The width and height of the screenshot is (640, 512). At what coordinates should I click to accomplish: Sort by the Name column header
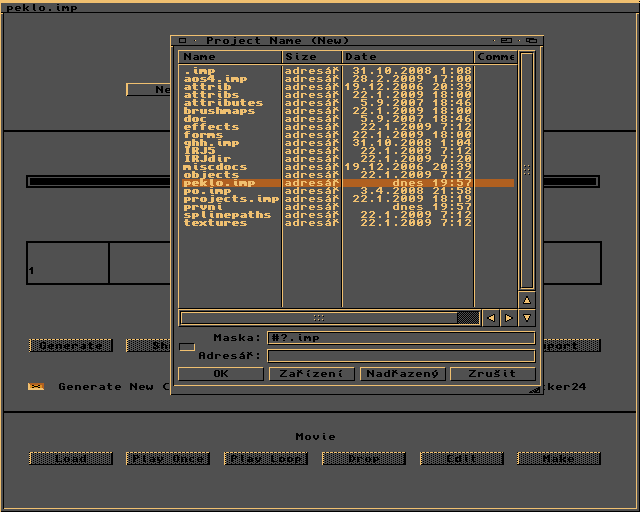(x=230, y=57)
